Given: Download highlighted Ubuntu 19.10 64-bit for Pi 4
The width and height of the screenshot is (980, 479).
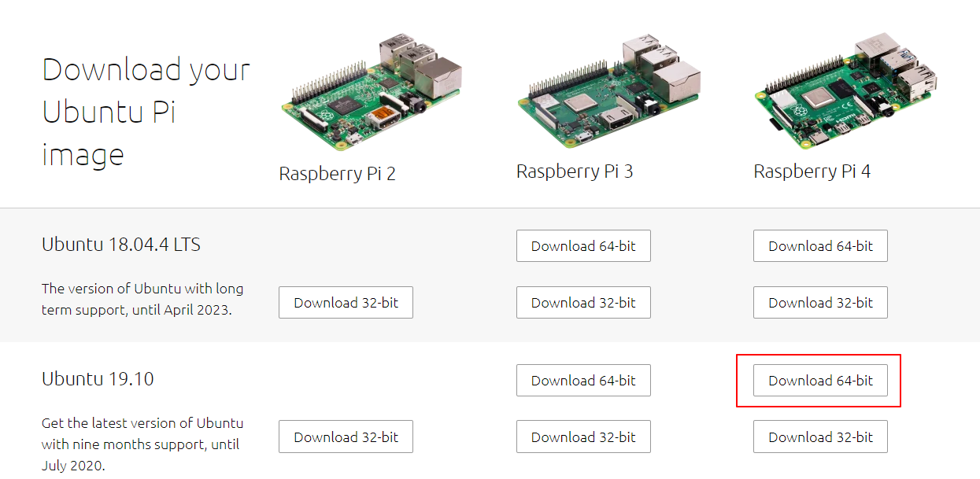Looking at the screenshot, I should coord(820,381).
